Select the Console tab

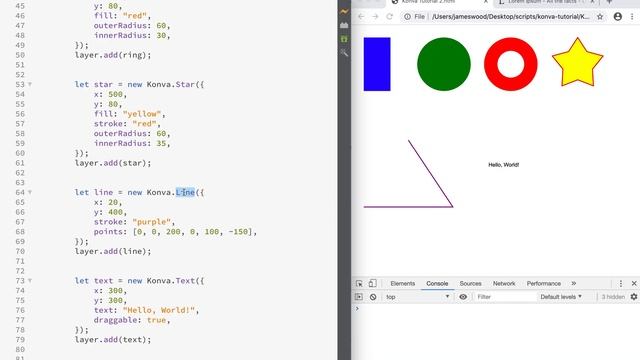[x=437, y=283]
